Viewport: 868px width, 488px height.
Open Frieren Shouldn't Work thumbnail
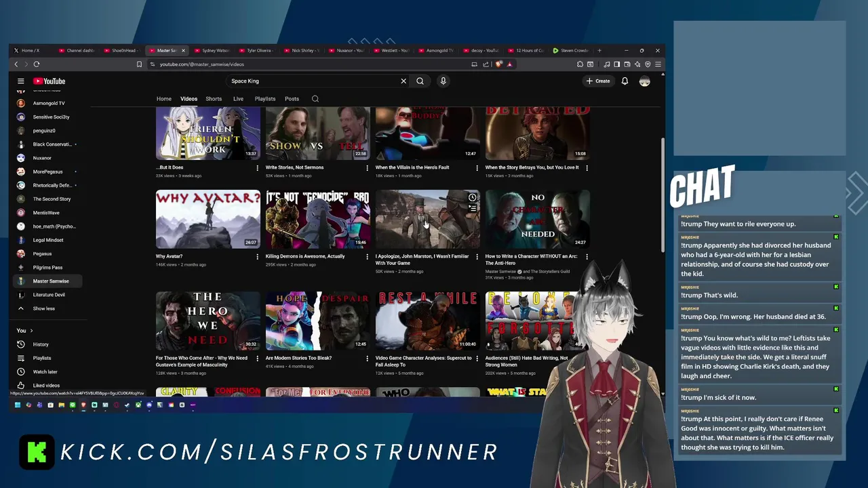click(208, 134)
